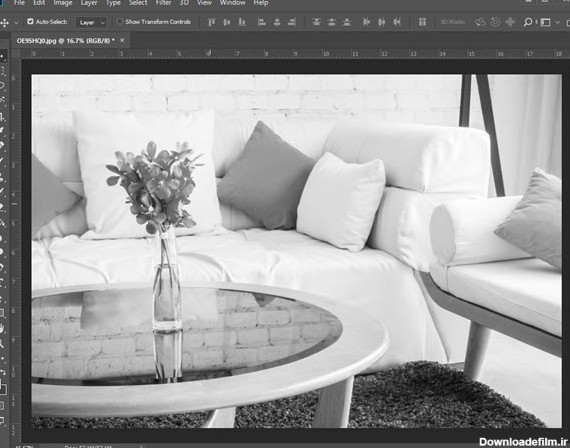Select the OE9SHQ0.jpg document tab
Image resolution: width=570 pixels, height=448 pixels.
coord(65,41)
